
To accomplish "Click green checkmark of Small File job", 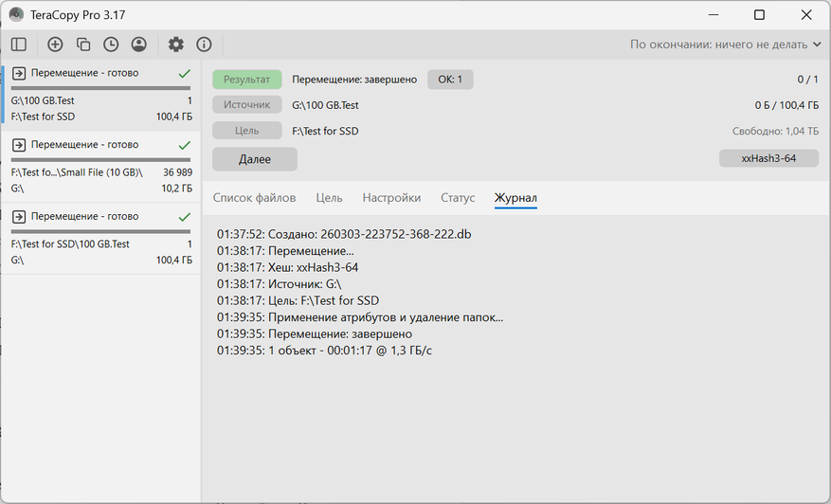I will (x=185, y=145).
